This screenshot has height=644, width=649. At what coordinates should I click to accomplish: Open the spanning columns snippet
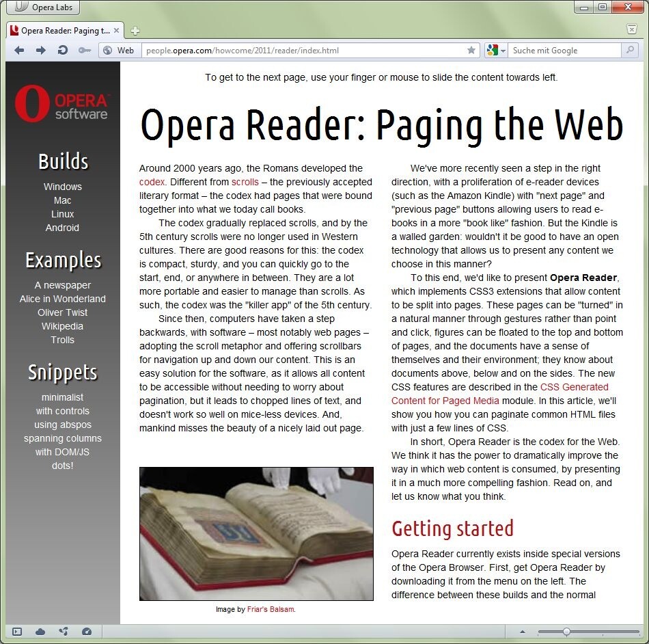click(62, 438)
